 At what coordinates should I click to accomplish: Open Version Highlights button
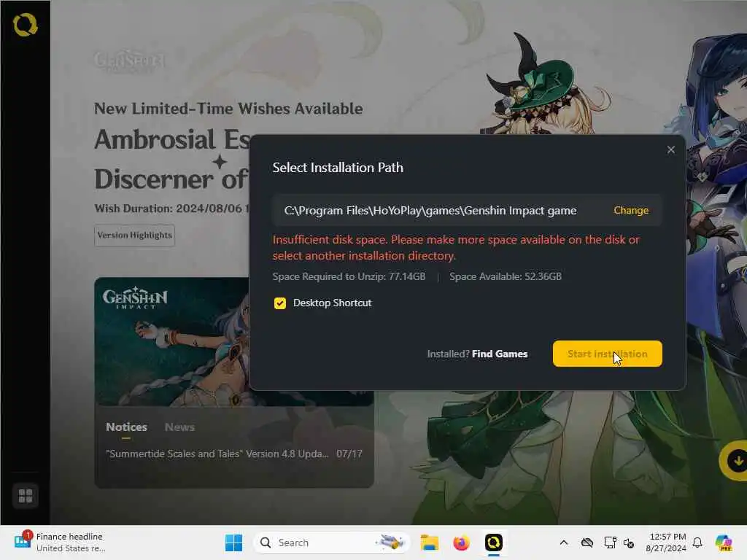pyautogui.click(x=134, y=236)
